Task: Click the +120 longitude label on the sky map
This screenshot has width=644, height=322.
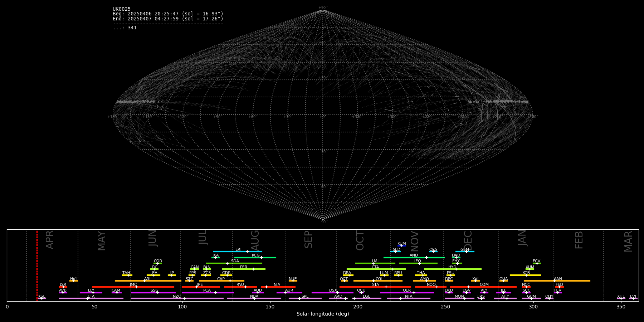Action: (182, 117)
